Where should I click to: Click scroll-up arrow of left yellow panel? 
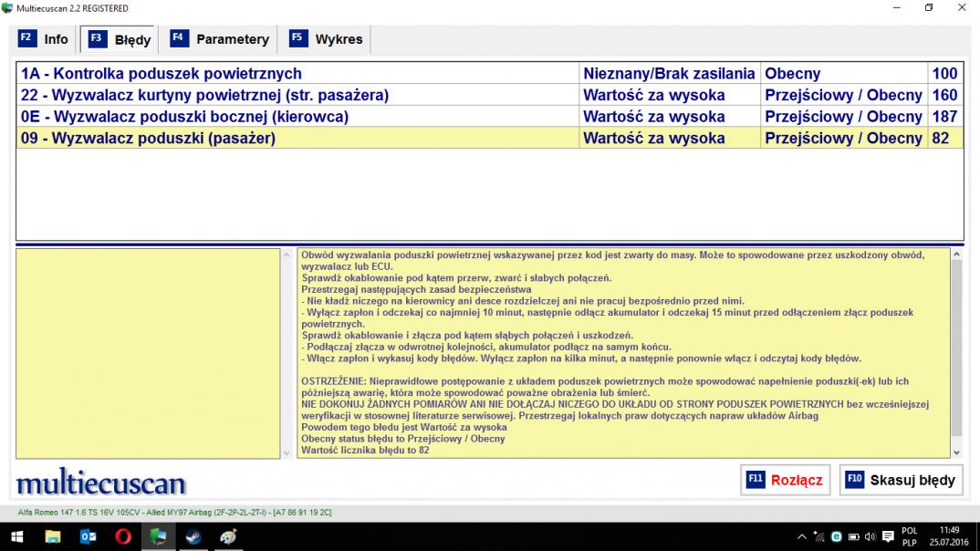tap(287, 255)
